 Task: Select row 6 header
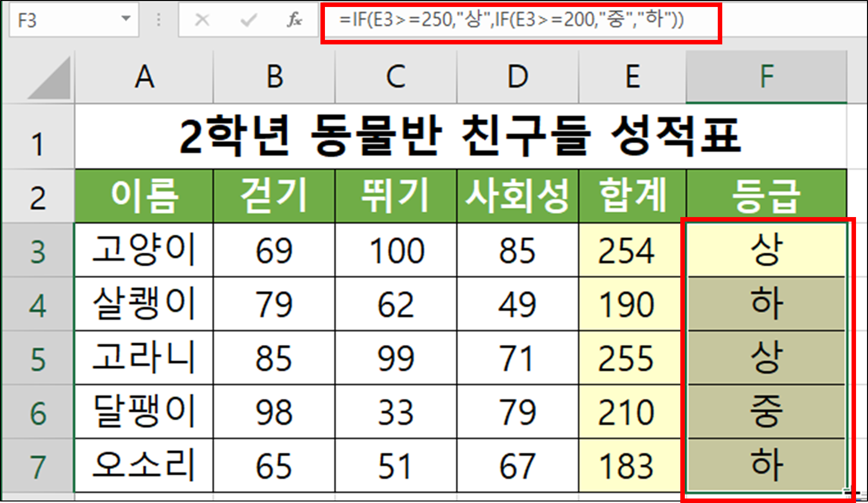pos(38,412)
